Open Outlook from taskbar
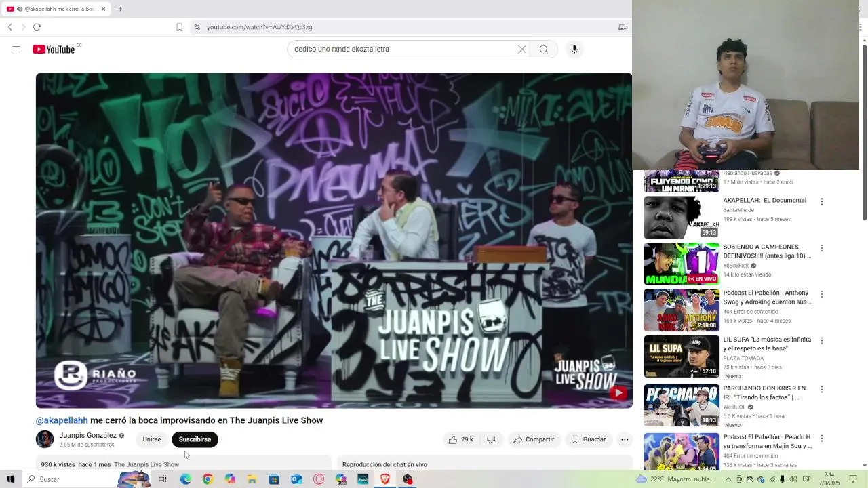This screenshot has height=488, width=868. 296,479
